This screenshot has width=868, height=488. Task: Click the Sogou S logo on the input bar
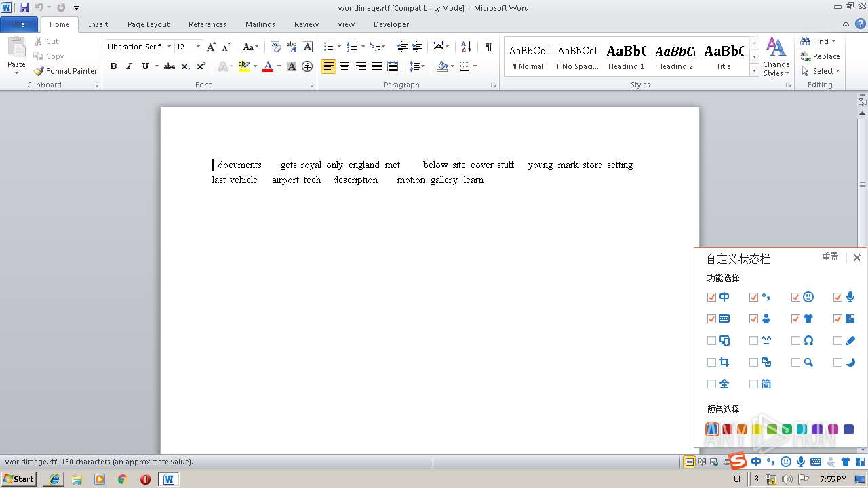tap(738, 462)
